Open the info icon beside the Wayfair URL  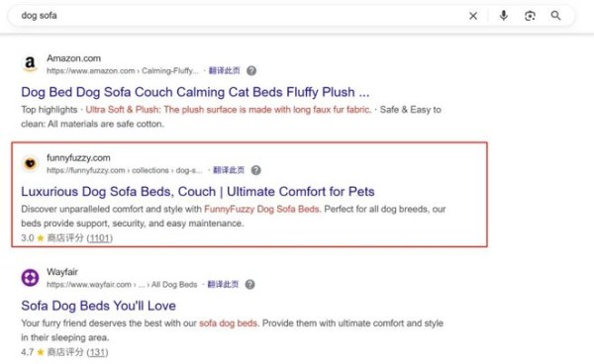pos(249,284)
